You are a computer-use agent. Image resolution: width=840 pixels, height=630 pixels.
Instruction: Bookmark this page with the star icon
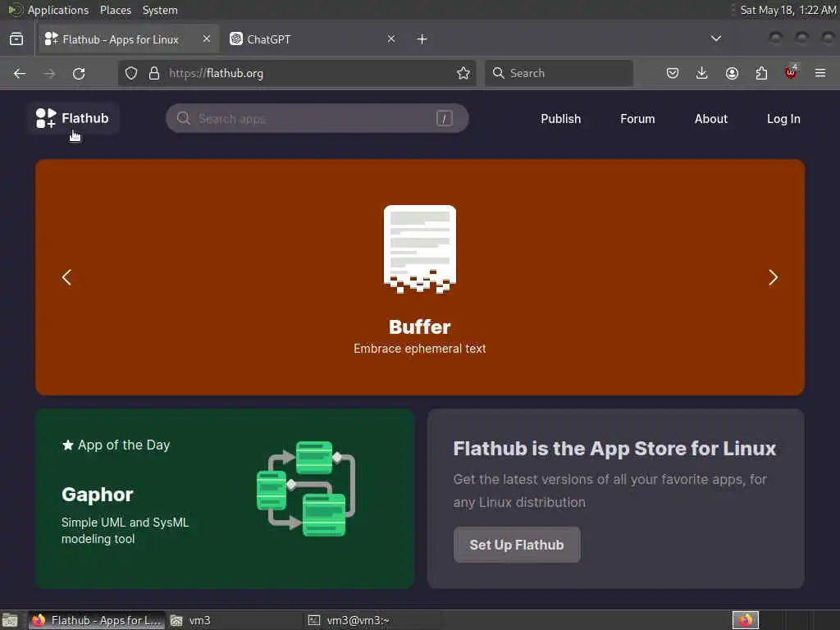click(x=463, y=73)
